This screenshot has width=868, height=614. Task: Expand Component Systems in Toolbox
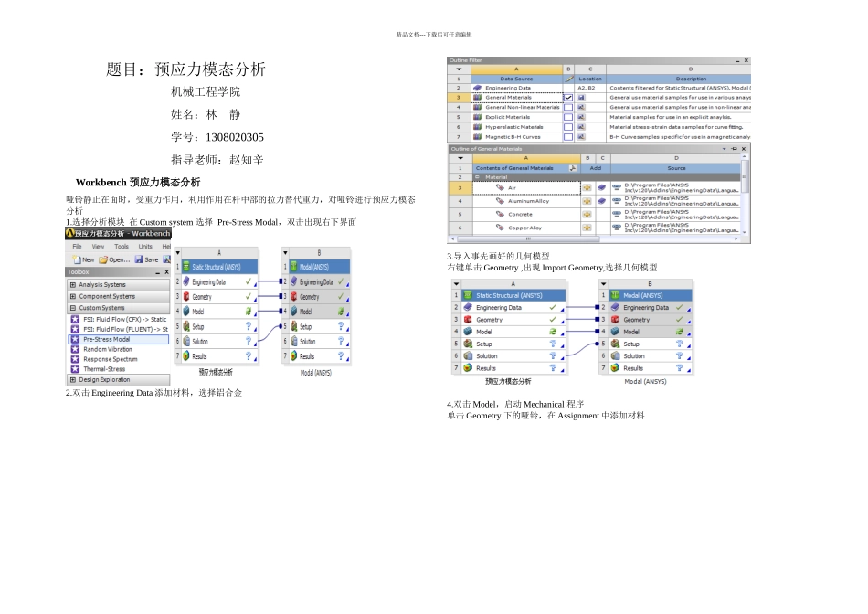point(72,297)
